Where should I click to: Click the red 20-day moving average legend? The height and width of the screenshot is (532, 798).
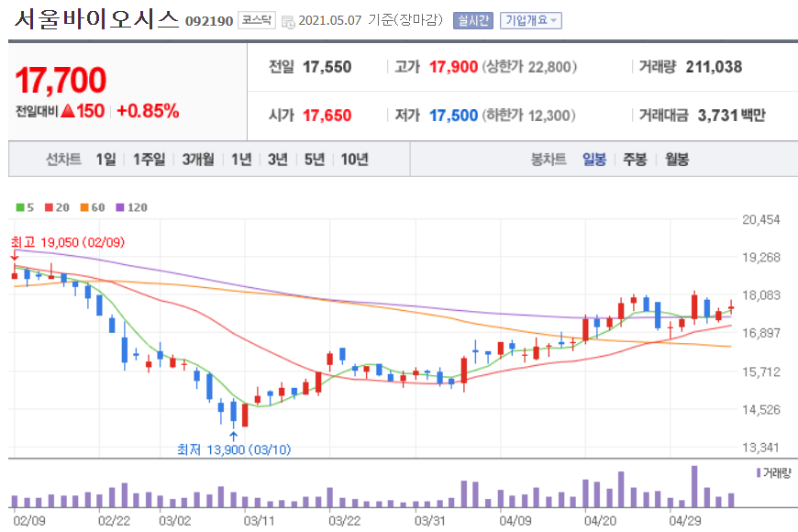[57, 207]
